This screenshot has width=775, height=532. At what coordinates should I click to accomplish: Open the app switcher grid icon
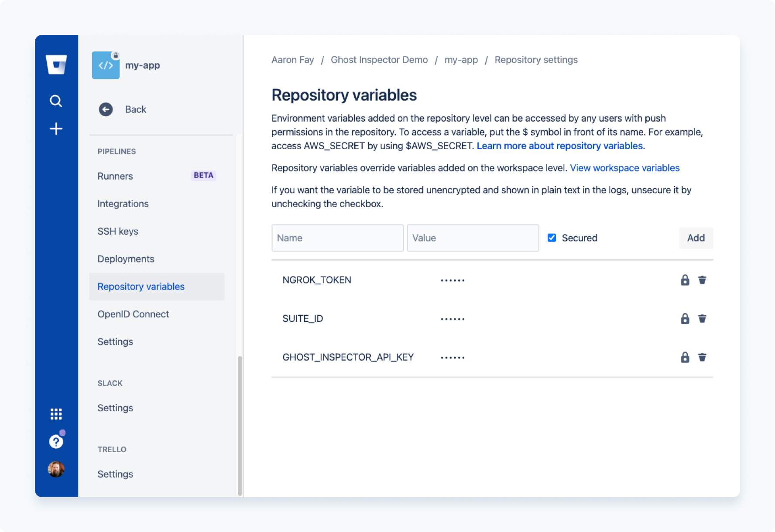click(x=56, y=414)
